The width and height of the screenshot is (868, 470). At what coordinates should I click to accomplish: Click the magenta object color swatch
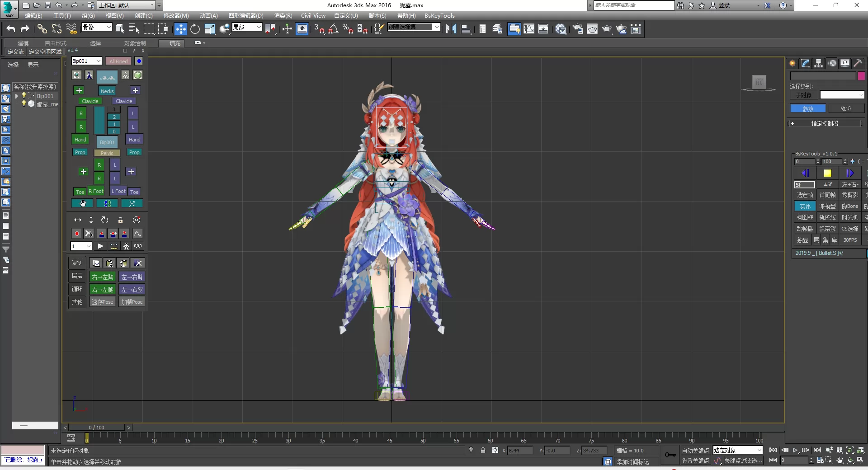click(861, 76)
